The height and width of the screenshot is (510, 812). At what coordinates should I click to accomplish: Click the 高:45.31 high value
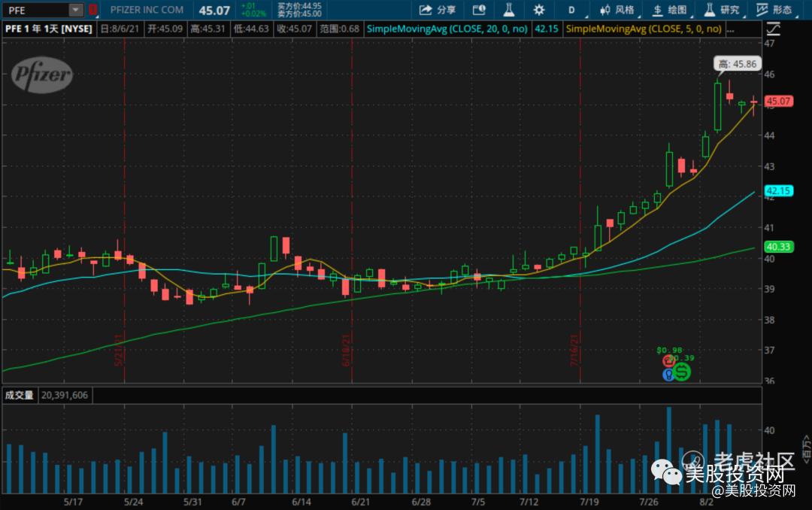[x=208, y=29]
